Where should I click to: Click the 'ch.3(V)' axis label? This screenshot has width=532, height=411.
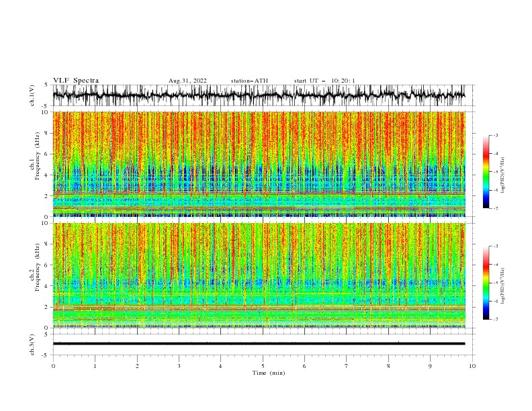tap(32, 345)
